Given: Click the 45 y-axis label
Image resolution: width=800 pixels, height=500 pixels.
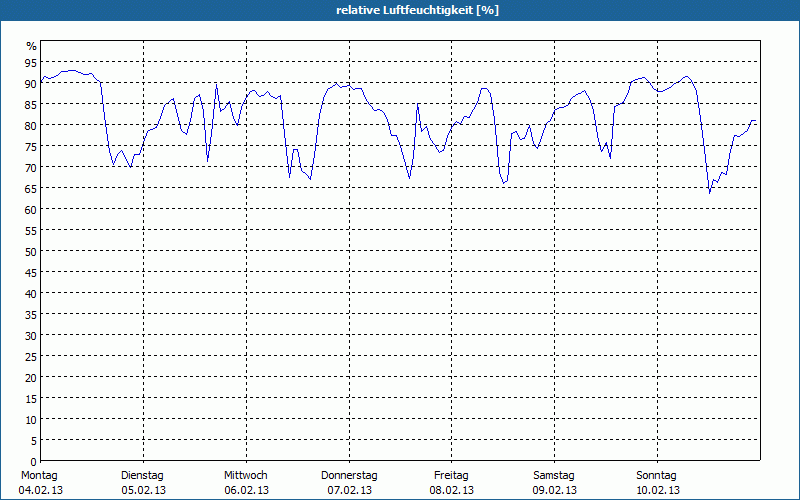Looking at the screenshot, I should point(31,272).
